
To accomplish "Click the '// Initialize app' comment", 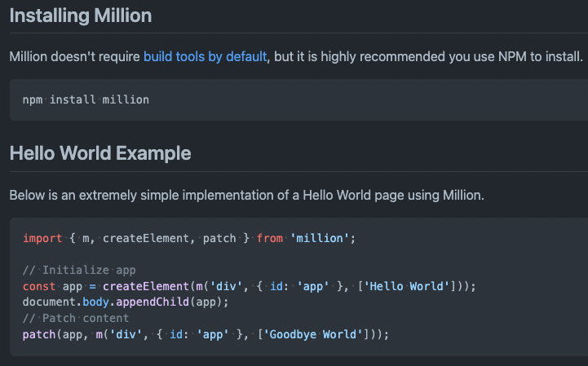I will 79,270.
